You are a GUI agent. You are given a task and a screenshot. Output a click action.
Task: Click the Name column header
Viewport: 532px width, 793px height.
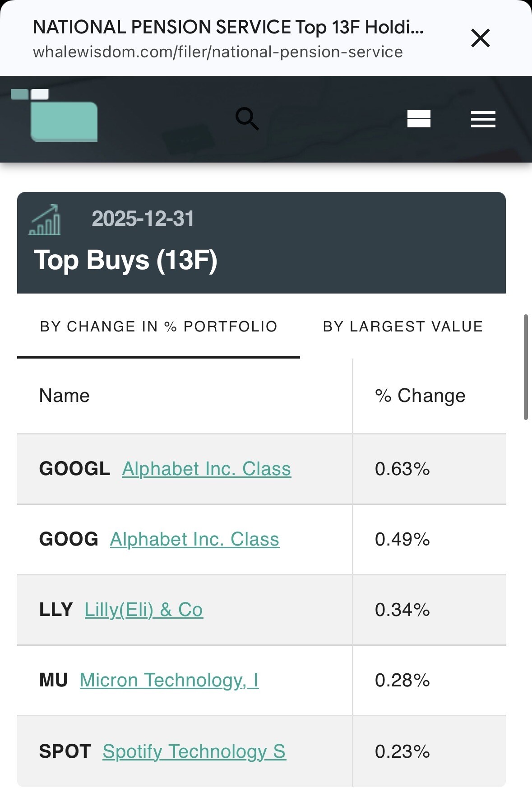(x=65, y=396)
